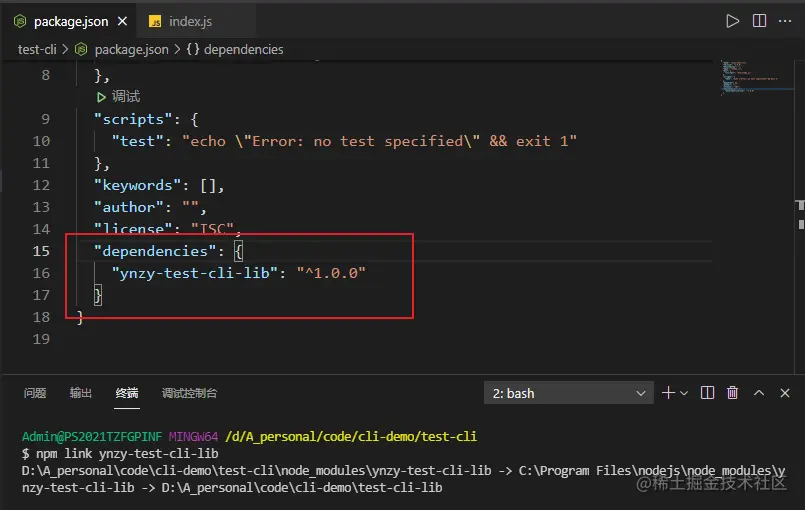The height and width of the screenshot is (510, 805).
Task: Open the 问题 problems panel tab
Action: pos(35,393)
